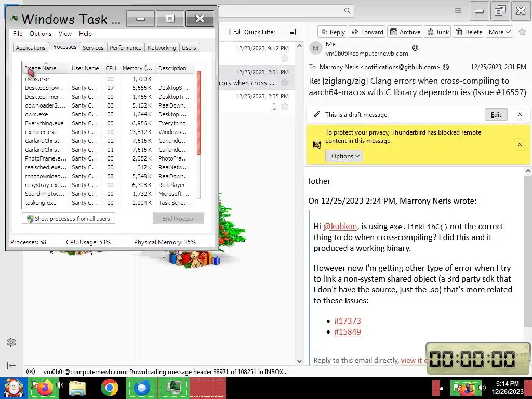Open the Santa Start menu button
This screenshot has height=399, width=532.
(14, 388)
